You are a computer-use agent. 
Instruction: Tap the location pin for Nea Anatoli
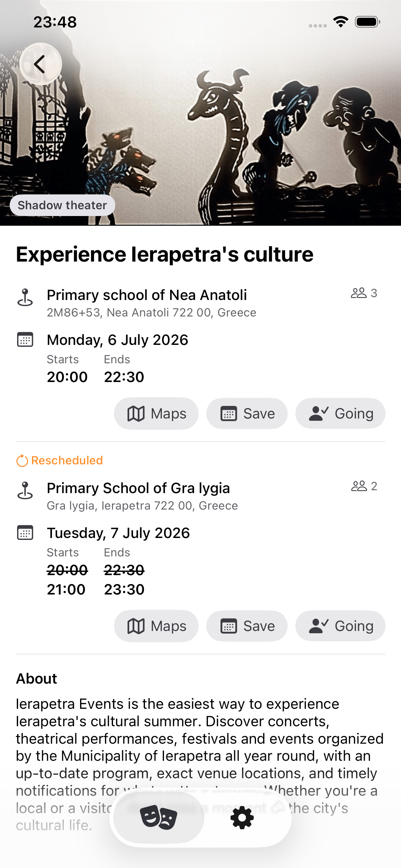[x=25, y=297]
